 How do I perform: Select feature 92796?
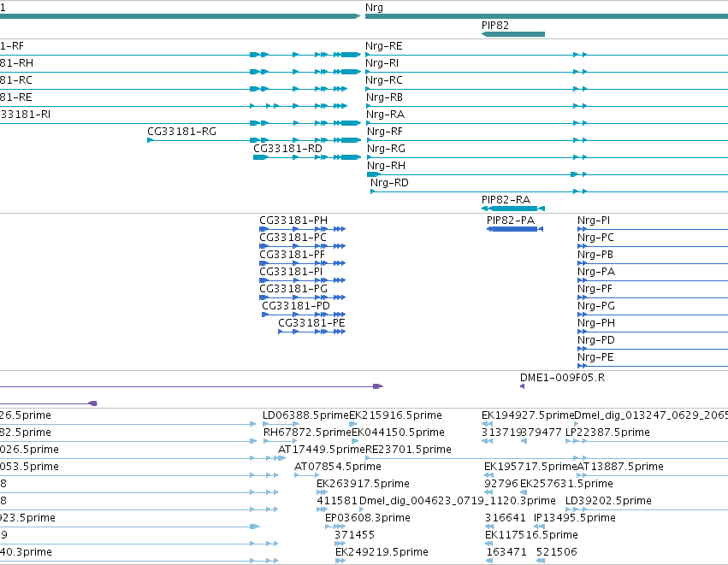[501, 484]
